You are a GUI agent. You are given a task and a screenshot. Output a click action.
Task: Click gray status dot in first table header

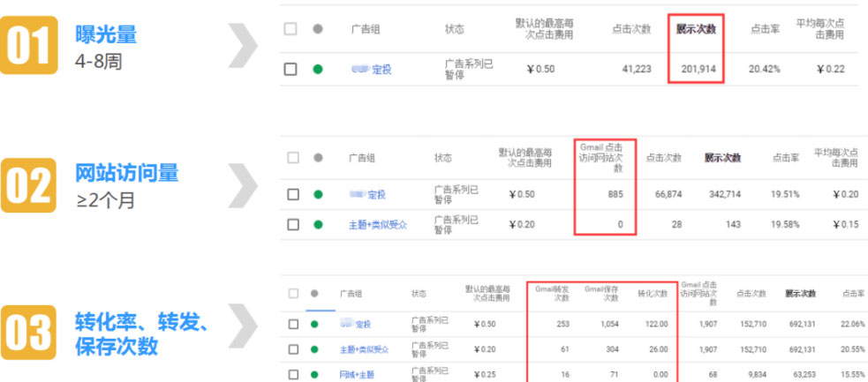(x=318, y=29)
